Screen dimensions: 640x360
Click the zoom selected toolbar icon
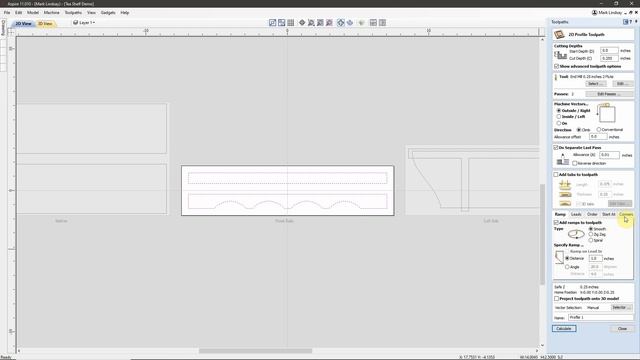tap(329, 23)
